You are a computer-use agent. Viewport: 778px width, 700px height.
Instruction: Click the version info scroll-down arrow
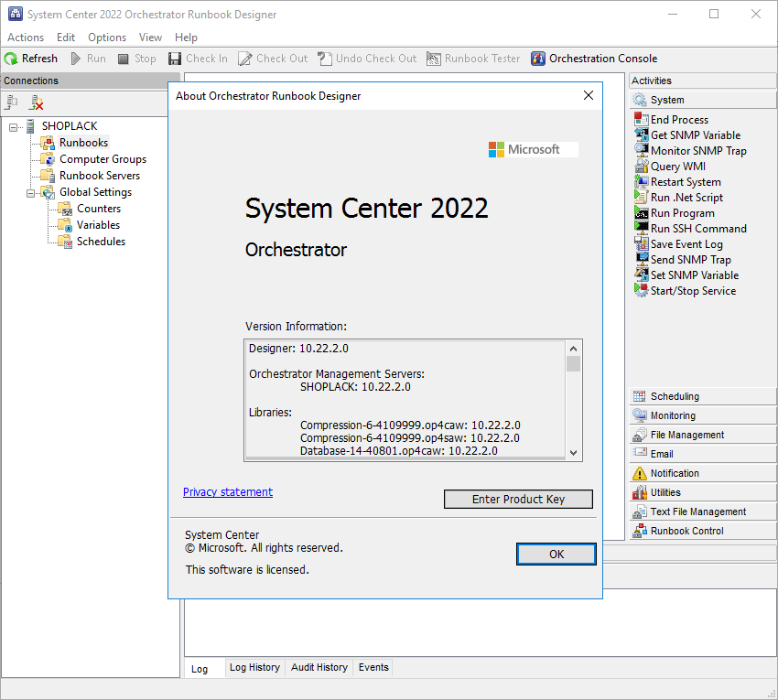point(573,452)
